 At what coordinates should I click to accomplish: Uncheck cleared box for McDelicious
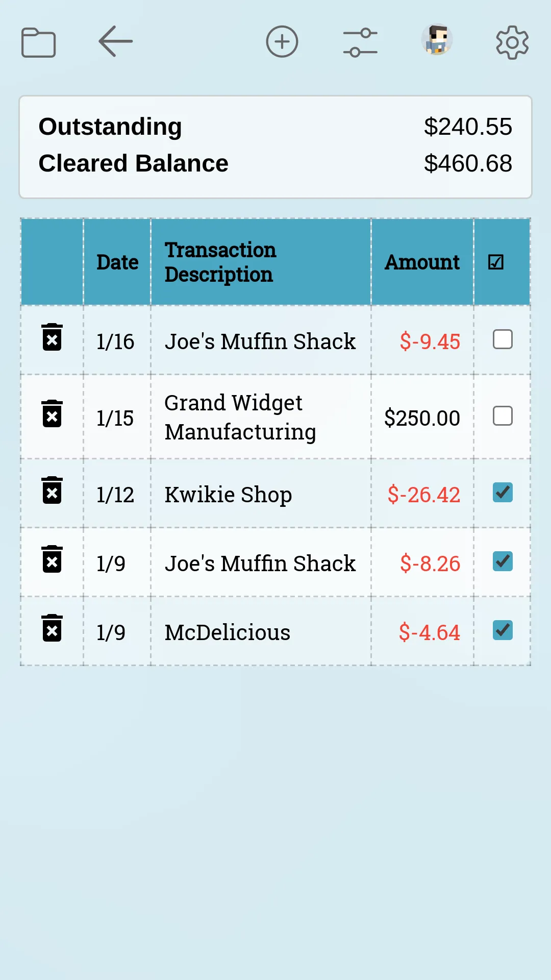coord(503,630)
